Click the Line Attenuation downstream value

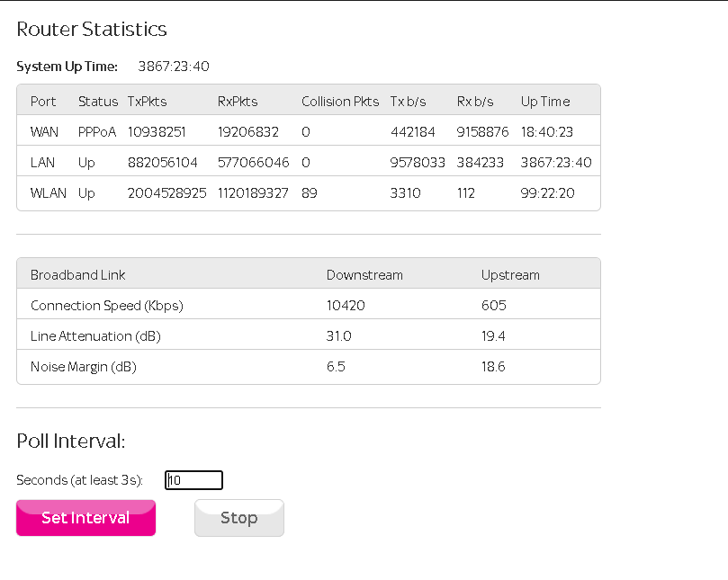[x=339, y=335]
